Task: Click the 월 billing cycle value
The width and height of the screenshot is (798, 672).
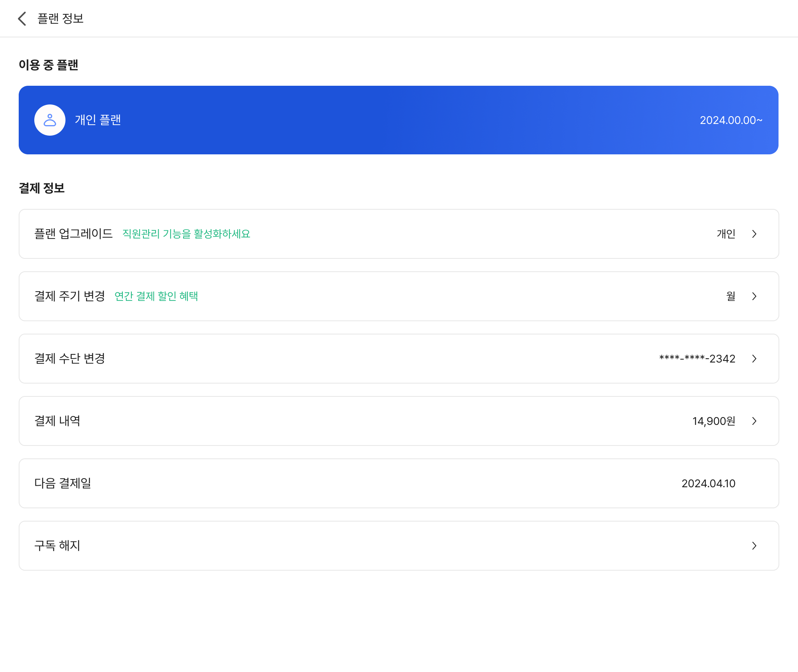Action: (731, 296)
